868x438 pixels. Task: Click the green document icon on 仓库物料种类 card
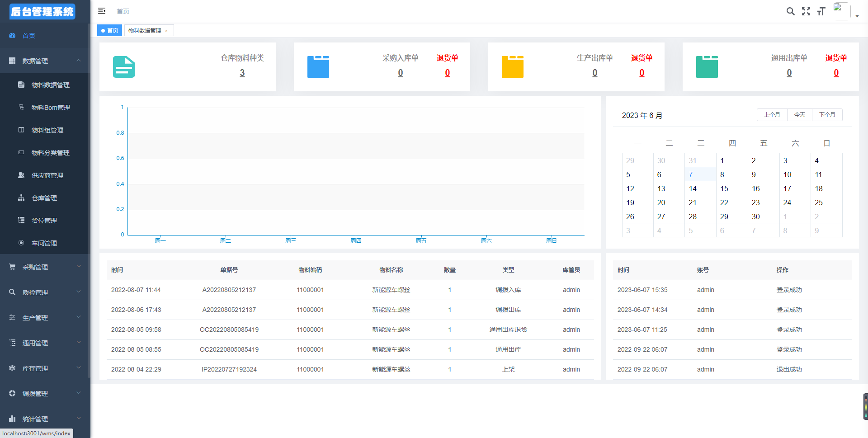[123, 66]
